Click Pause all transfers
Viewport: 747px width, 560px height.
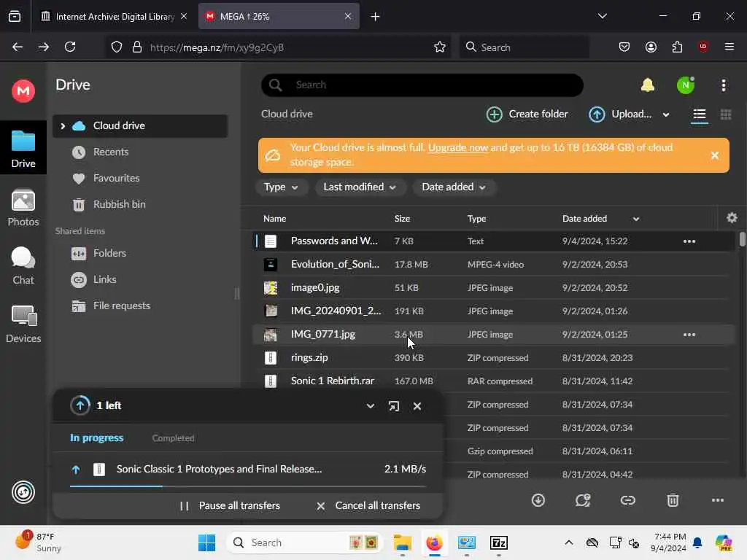pos(230,505)
